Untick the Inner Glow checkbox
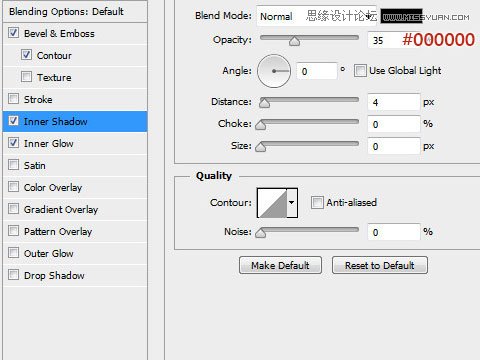480x360 pixels. click(x=13, y=143)
